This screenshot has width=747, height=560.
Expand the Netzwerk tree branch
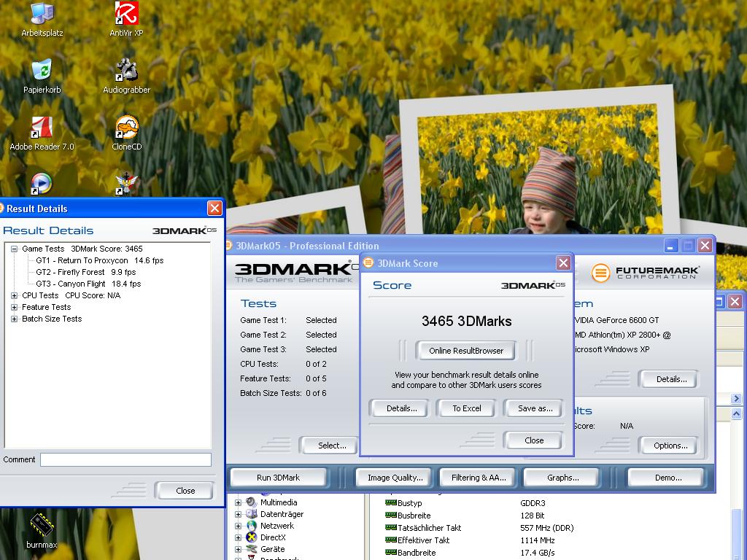click(x=239, y=526)
